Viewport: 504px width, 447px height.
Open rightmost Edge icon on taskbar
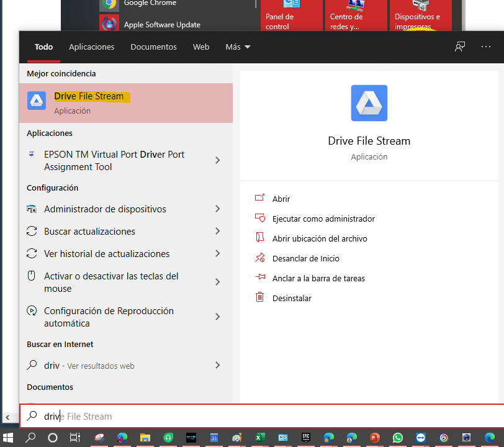[490, 438]
